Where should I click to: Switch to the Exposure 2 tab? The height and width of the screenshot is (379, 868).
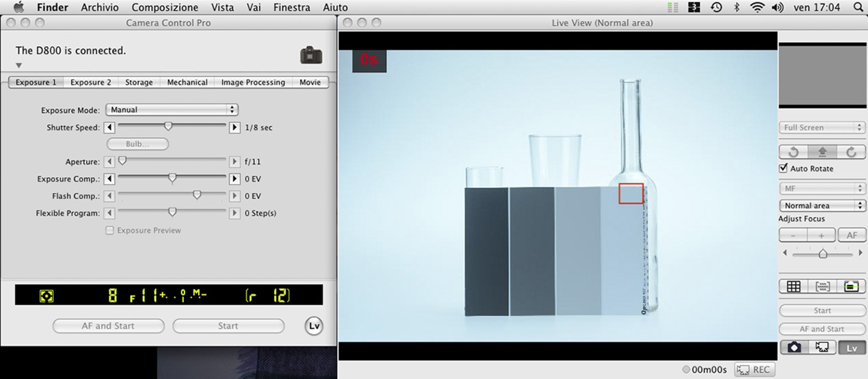coord(91,82)
